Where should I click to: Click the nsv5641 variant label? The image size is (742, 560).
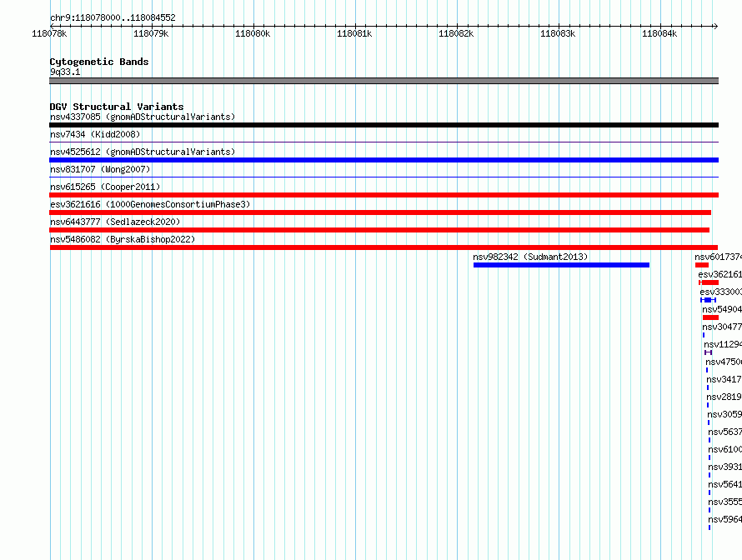pyautogui.click(x=725, y=484)
